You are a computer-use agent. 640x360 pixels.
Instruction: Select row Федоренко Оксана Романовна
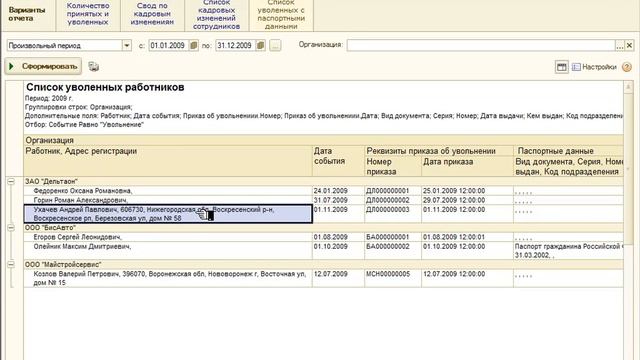pyautogui.click(x=168, y=191)
